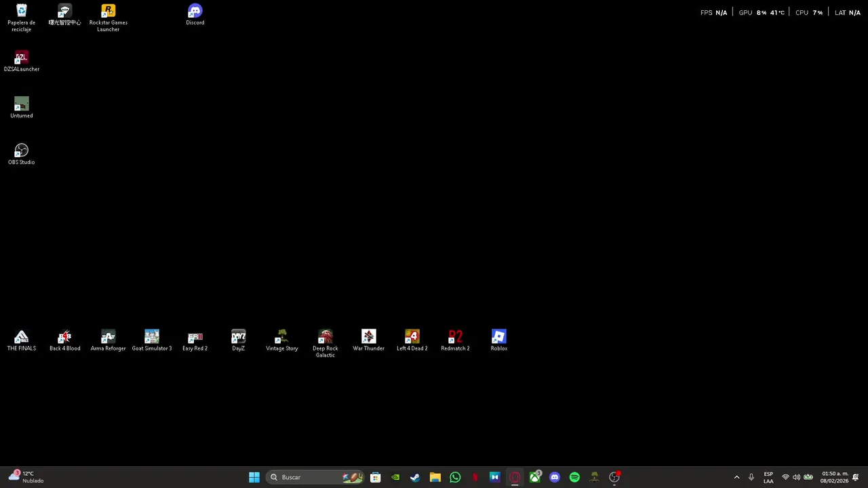Open the Windows Start menu

[254, 477]
